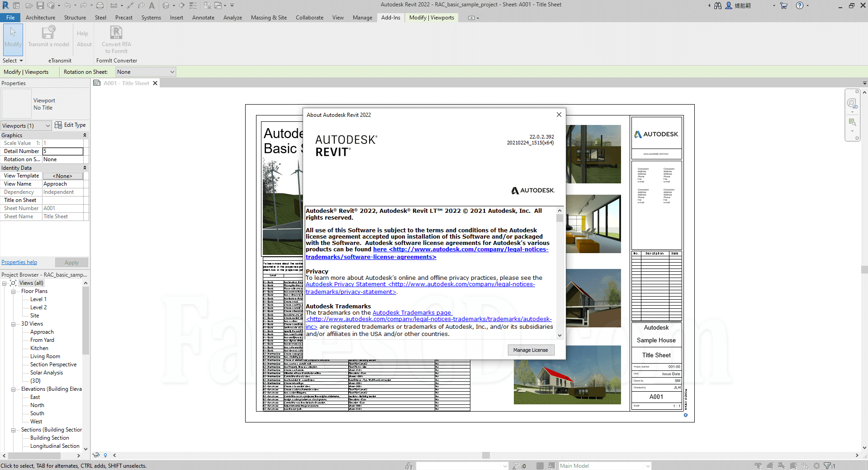Click the Print icon in quick access toolbar
868x470 pixels.
coord(100,5)
